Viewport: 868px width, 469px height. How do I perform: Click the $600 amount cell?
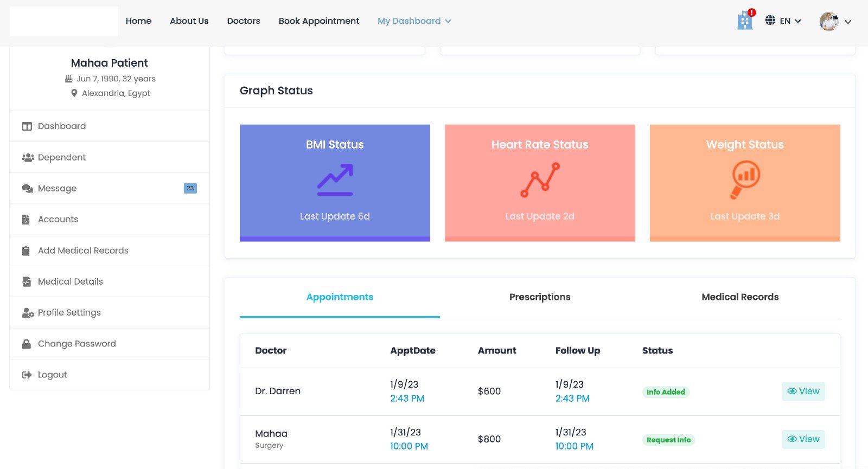[x=489, y=391]
